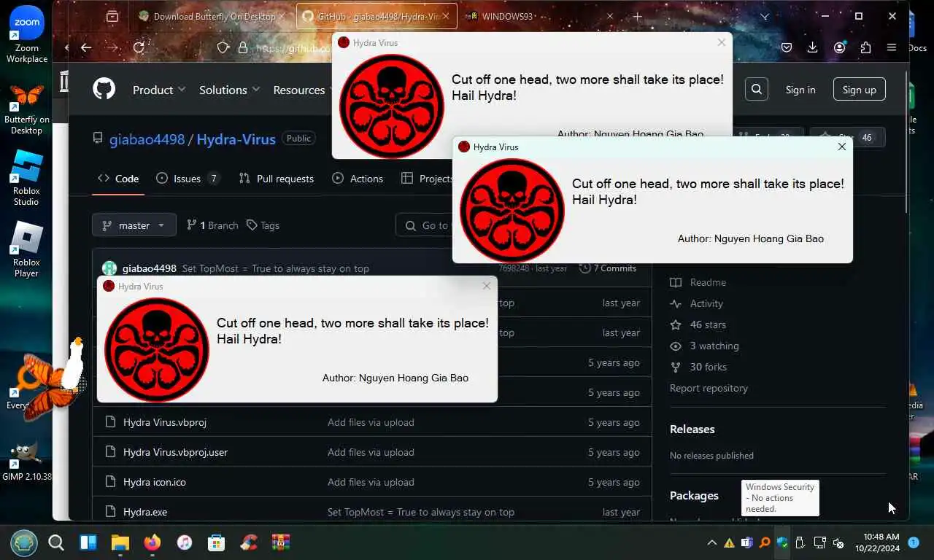Open the Hydra.exe file entry
Image resolution: width=934 pixels, height=560 pixels.
tap(145, 512)
